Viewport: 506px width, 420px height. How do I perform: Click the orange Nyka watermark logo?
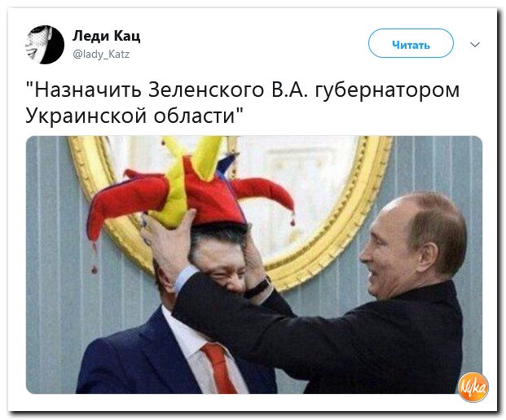pyautogui.click(x=473, y=387)
